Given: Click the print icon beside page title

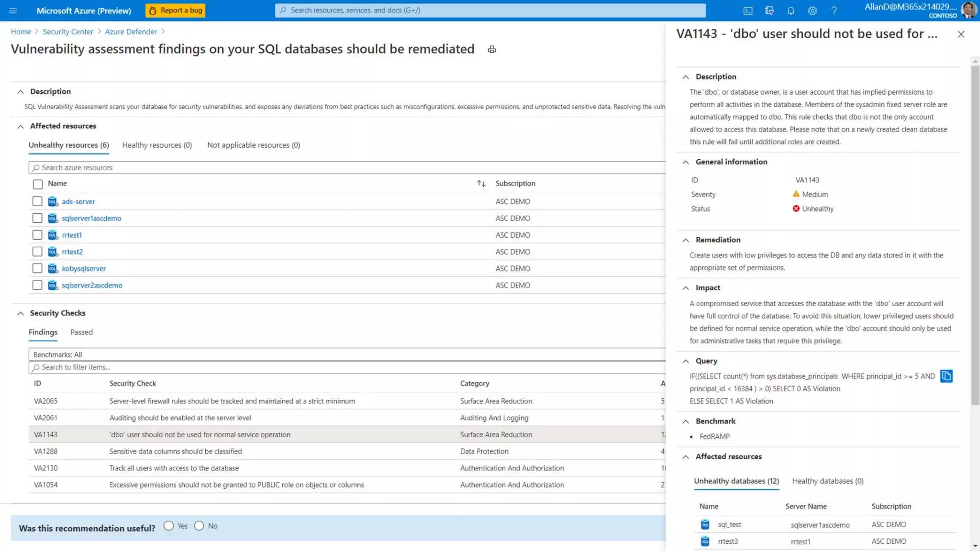Looking at the screenshot, I should coord(491,49).
